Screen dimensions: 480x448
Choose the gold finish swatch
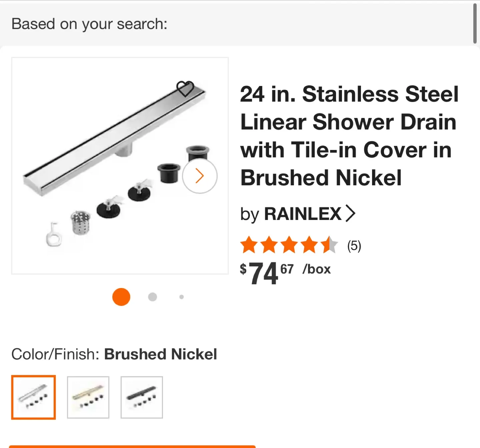click(x=88, y=397)
